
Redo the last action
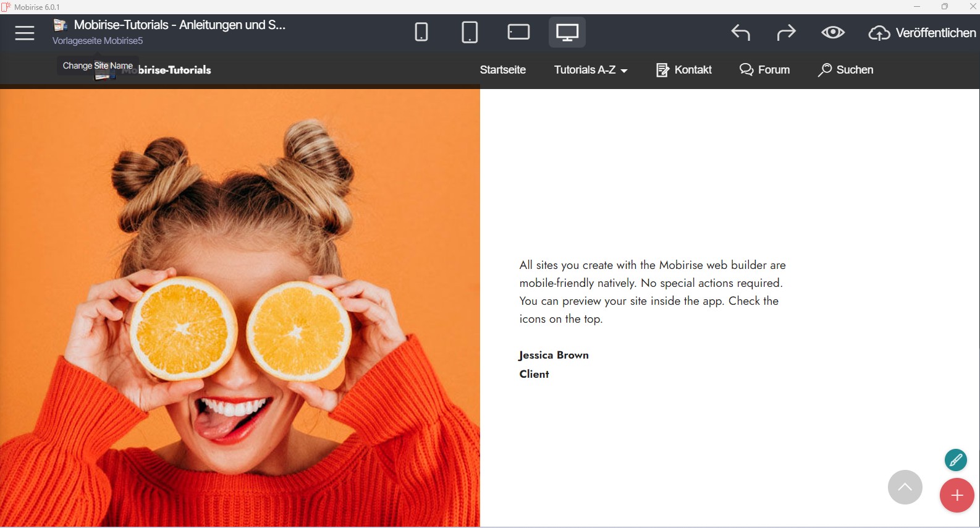click(786, 33)
